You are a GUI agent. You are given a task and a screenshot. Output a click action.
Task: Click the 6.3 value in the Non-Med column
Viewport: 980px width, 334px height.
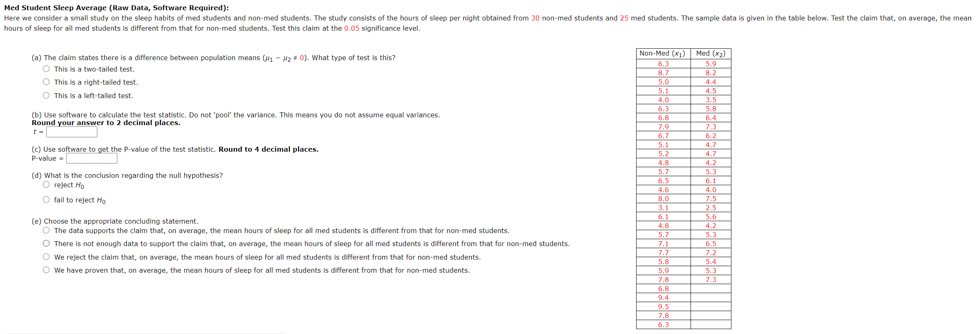tap(662, 63)
